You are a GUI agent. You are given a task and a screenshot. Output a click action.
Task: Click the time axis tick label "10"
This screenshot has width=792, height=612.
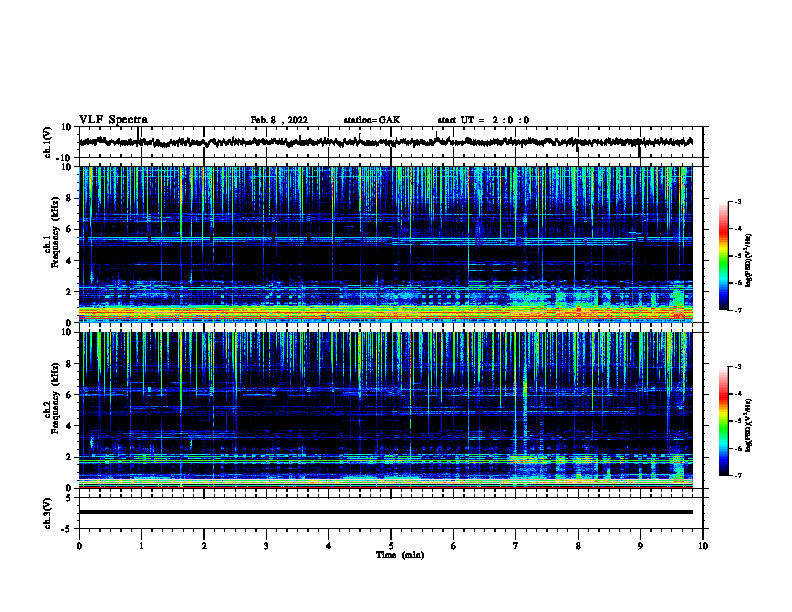click(703, 546)
